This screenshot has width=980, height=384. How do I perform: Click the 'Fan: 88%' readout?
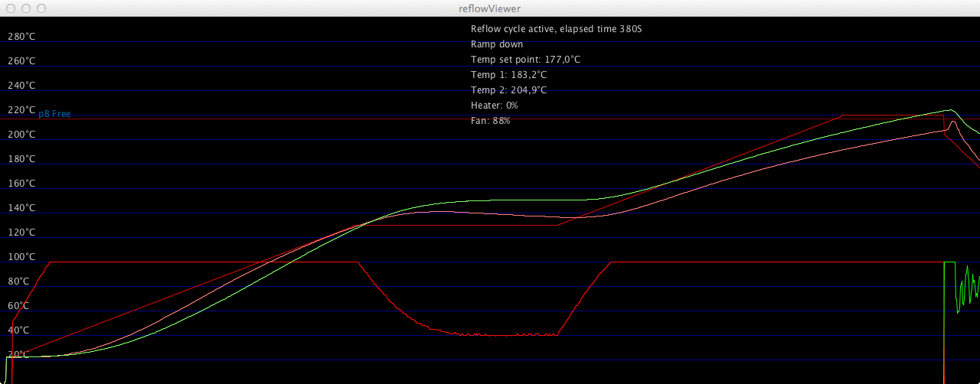click(491, 121)
